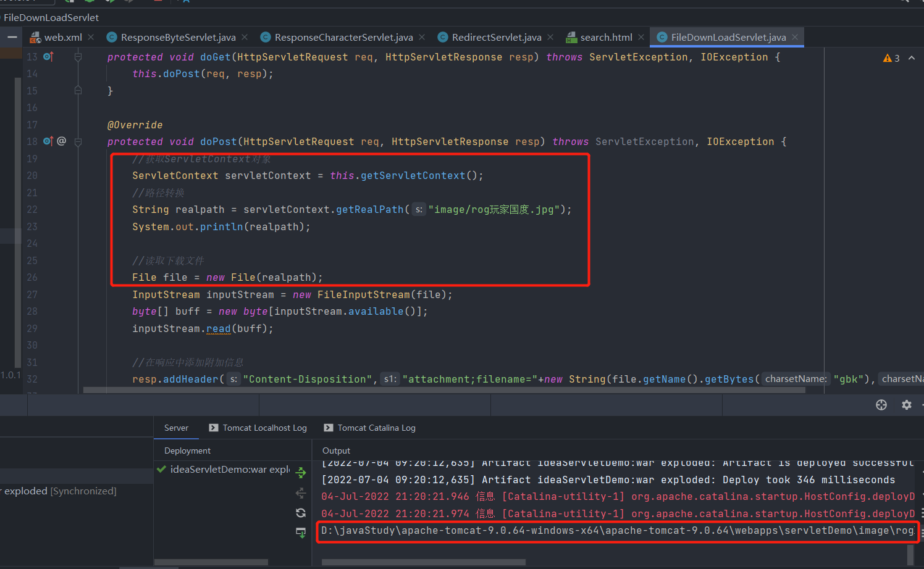Click the crosshair target icon in the run panel header
The width and height of the screenshot is (924, 569).
[881, 405]
